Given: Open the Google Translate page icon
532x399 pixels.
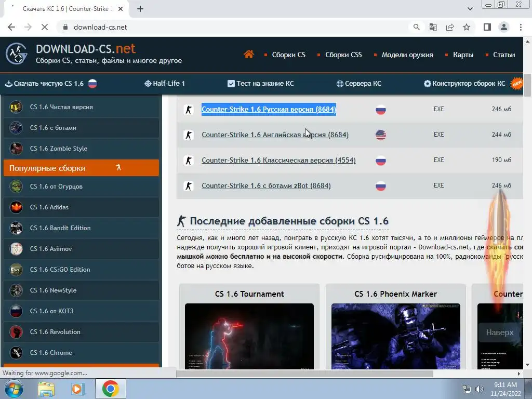Looking at the screenshot, I should pyautogui.click(x=433, y=27).
